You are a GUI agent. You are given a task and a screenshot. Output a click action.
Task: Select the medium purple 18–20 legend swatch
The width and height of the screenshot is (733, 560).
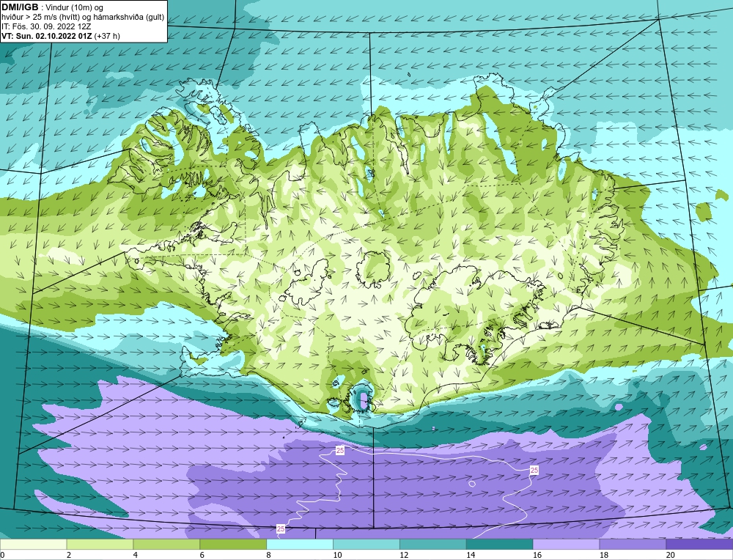click(x=633, y=544)
